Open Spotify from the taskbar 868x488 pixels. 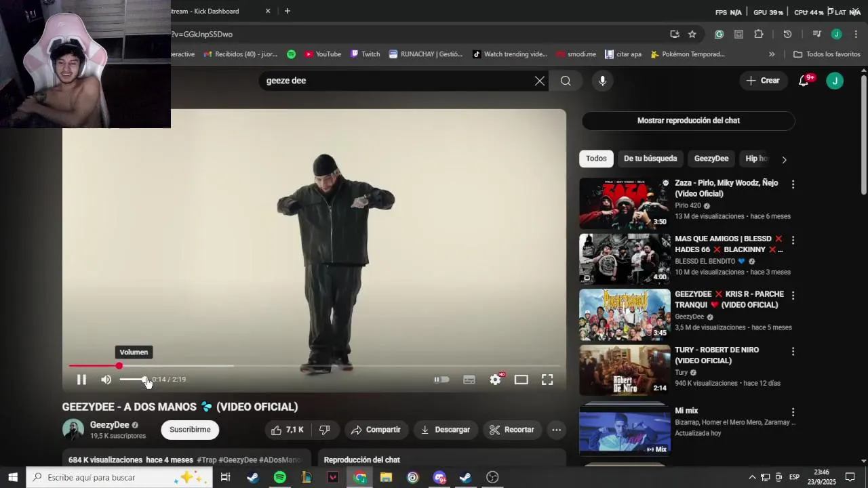pos(280,477)
